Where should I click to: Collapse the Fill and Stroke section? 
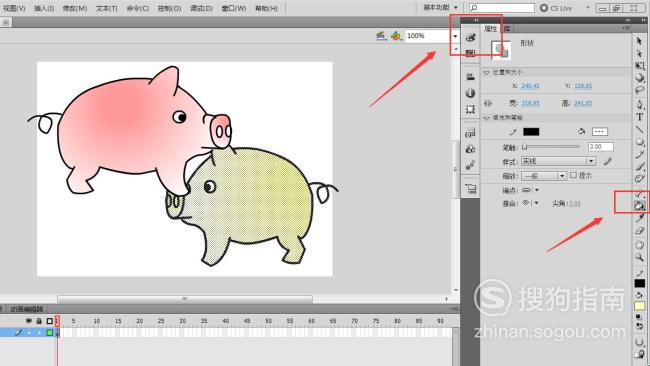(487, 118)
